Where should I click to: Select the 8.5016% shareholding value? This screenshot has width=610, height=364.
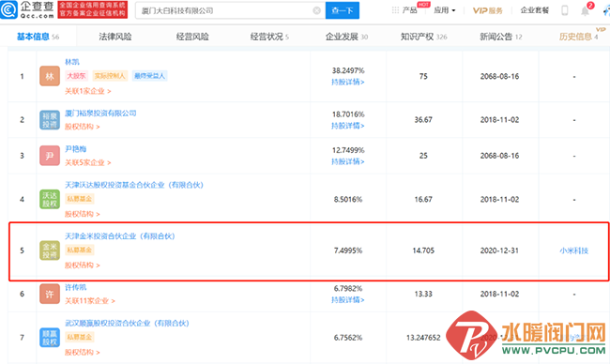point(348,200)
